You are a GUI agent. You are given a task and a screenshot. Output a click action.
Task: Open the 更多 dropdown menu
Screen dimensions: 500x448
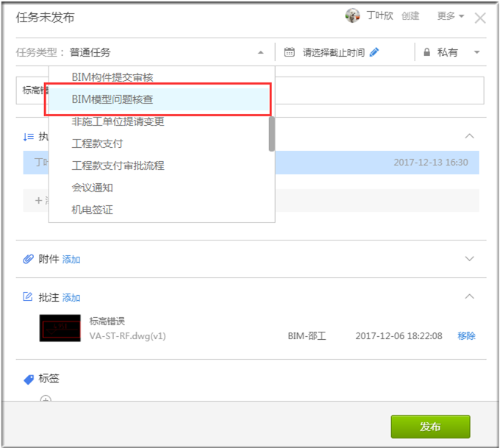pos(450,16)
